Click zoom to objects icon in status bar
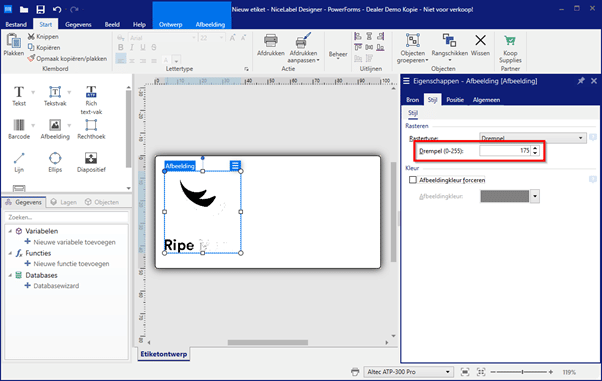Screen dimensions: 602x381 coord(481,372)
